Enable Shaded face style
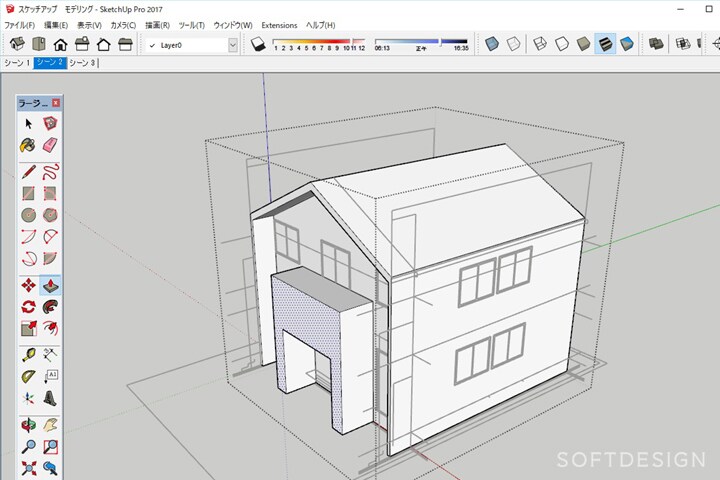The image size is (720, 480). (583, 44)
